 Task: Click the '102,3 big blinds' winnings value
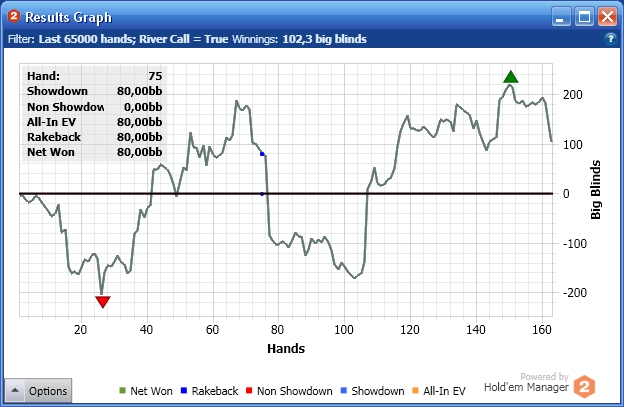tap(324, 39)
